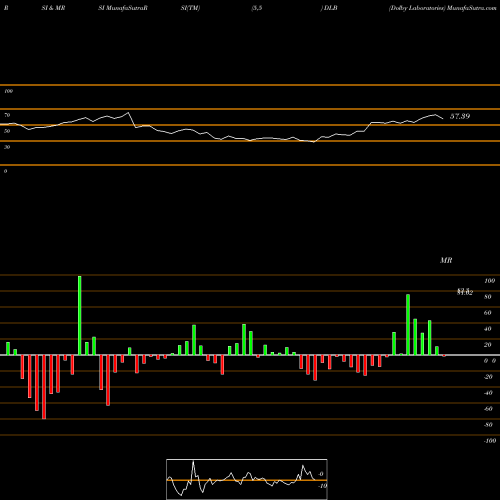Click the -20 label on right MR axis
500x500 pixels.
(488, 377)
